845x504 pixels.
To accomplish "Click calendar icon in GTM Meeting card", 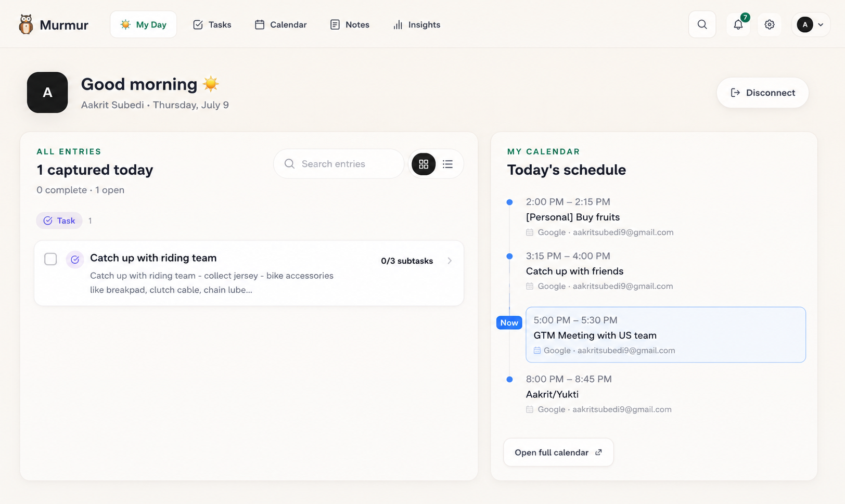I will pyautogui.click(x=537, y=351).
